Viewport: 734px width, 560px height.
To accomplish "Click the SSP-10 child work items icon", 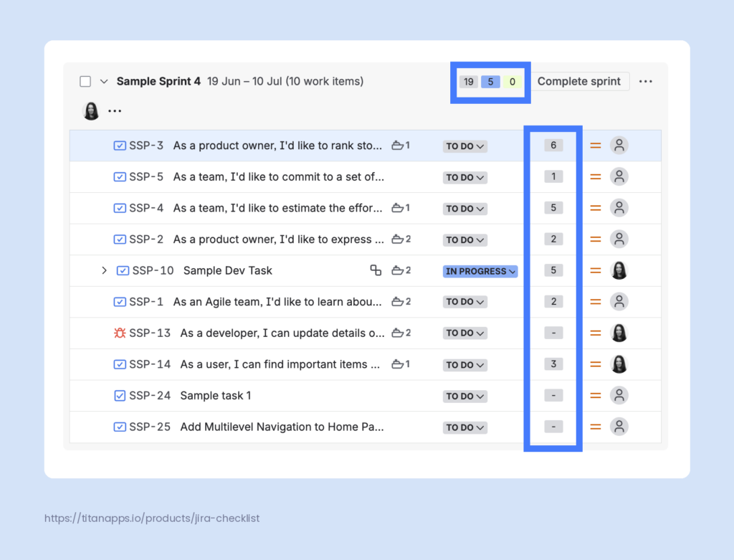I will coord(376,270).
